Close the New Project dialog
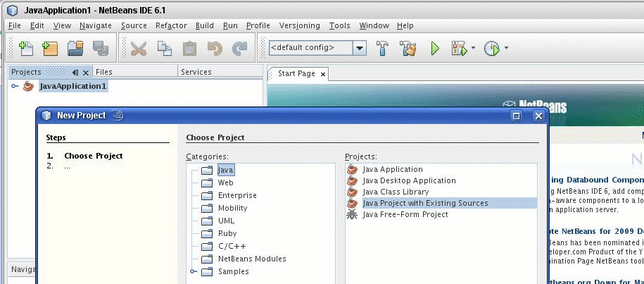This screenshot has height=284, width=644. point(539,116)
